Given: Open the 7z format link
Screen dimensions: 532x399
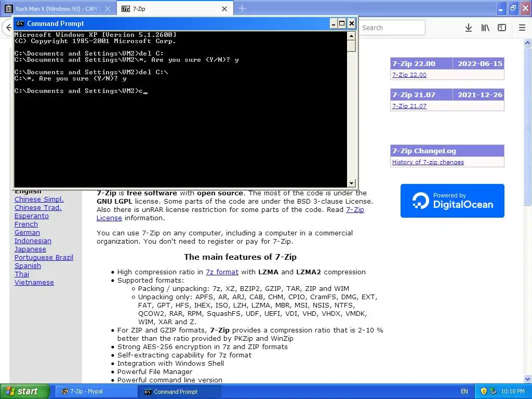Looking at the screenshot, I should 222,272.
